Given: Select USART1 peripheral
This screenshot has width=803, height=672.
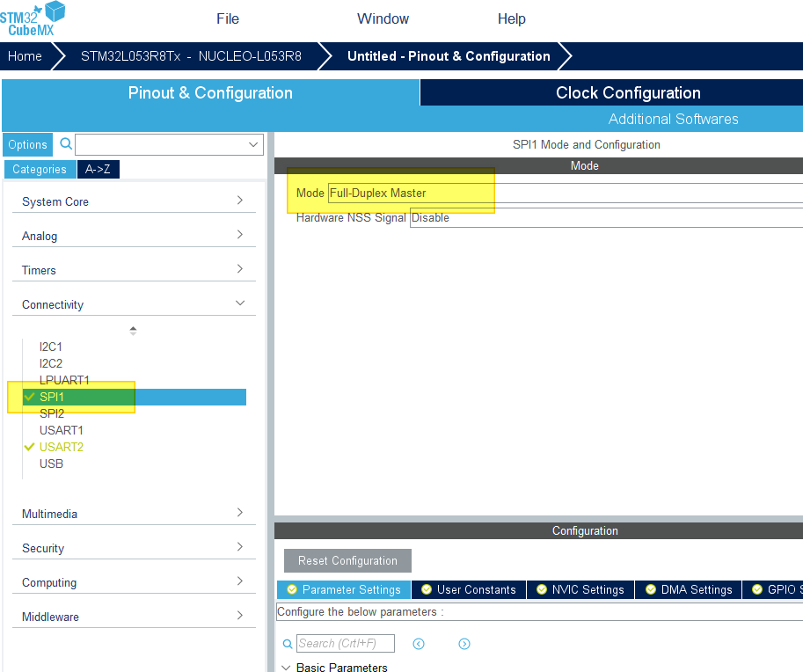Looking at the screenshot, I should (x=61, y=430).
